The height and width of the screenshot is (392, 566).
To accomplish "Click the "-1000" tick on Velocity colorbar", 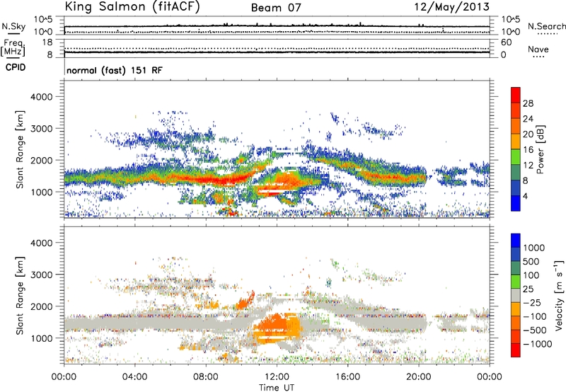I will (x=538, y=344).
